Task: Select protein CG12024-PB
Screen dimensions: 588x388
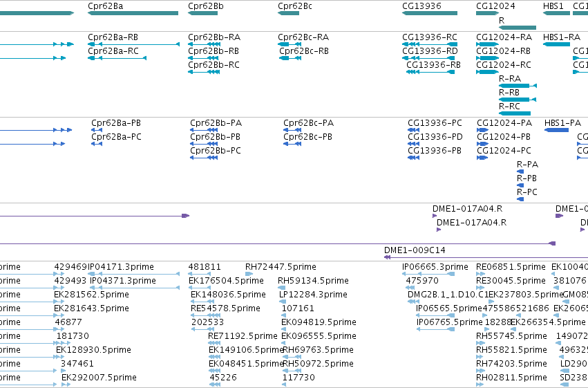Action: tap(482, 144)
